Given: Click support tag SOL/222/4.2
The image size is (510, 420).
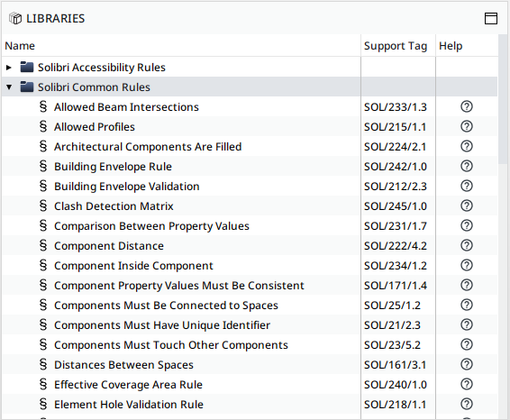Looking at the screenshot, I should (x=396, y=246).
